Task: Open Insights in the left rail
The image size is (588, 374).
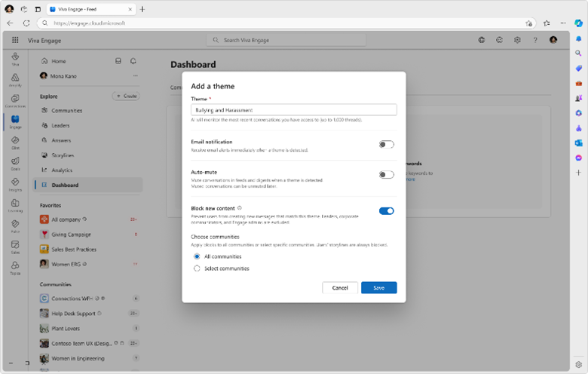Action: (x=15, y=185)
